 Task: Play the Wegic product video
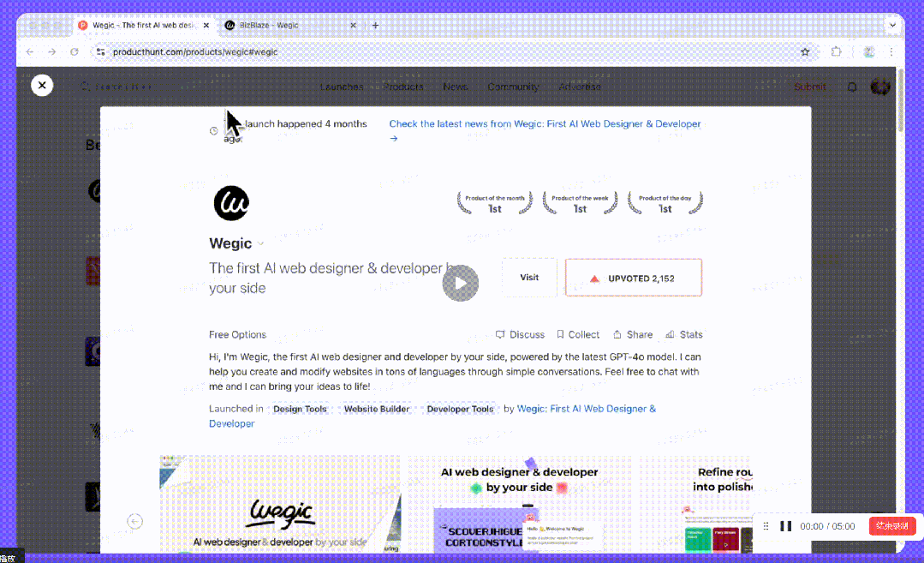pyautogui.click(x=461, y=284)
